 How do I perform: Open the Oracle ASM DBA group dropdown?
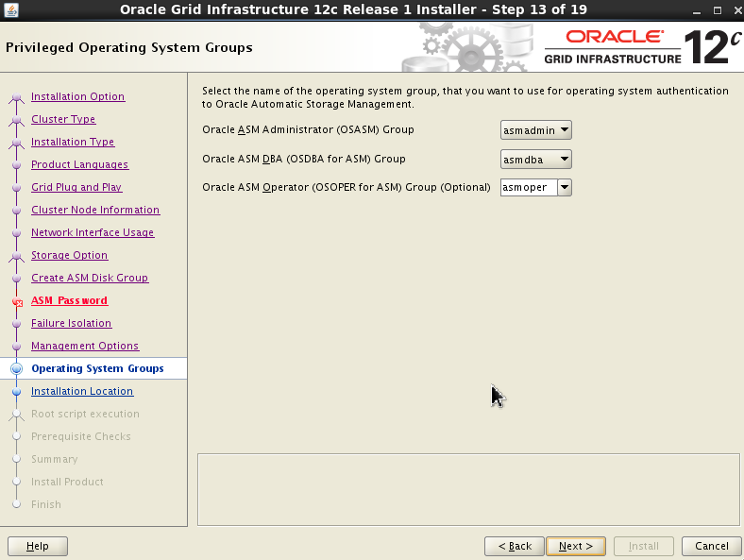coord(535,160)
